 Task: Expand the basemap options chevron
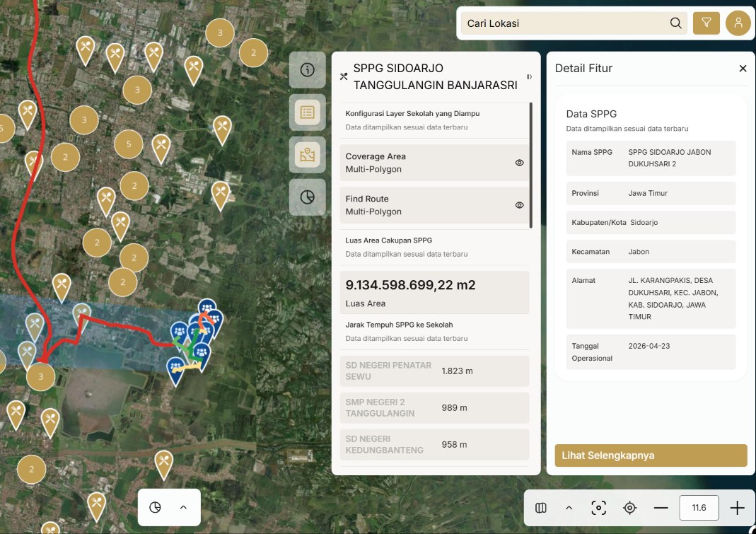(569, 507)
